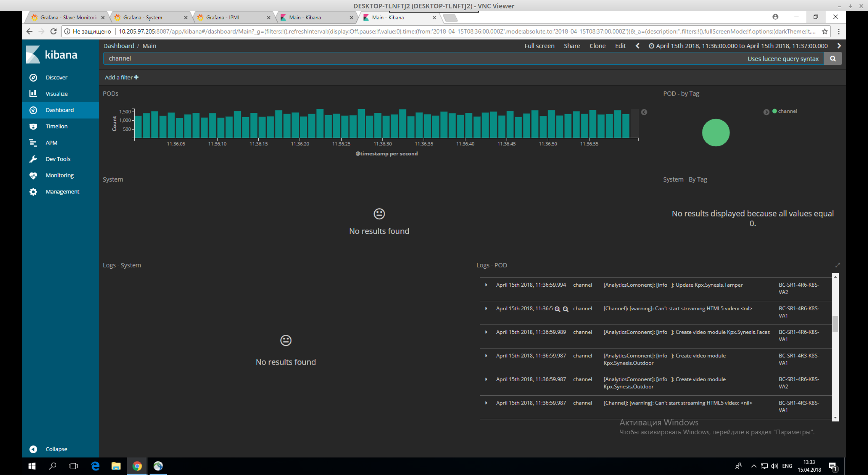This screenshot has height=475, width=868.
Task: Open Chrome from the Windows taskbar
Action: click(x=137, y=466)
